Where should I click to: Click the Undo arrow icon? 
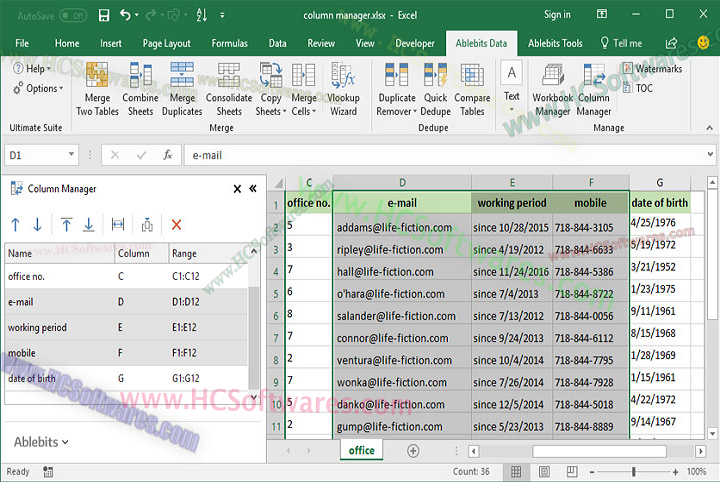tap(125, 15)
